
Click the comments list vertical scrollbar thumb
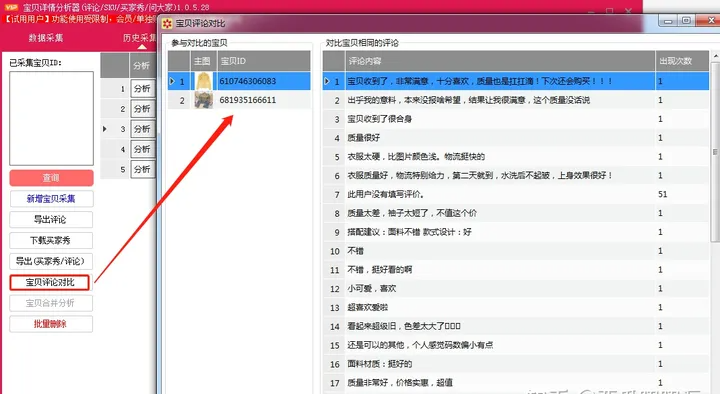click(x=715, y=152)
